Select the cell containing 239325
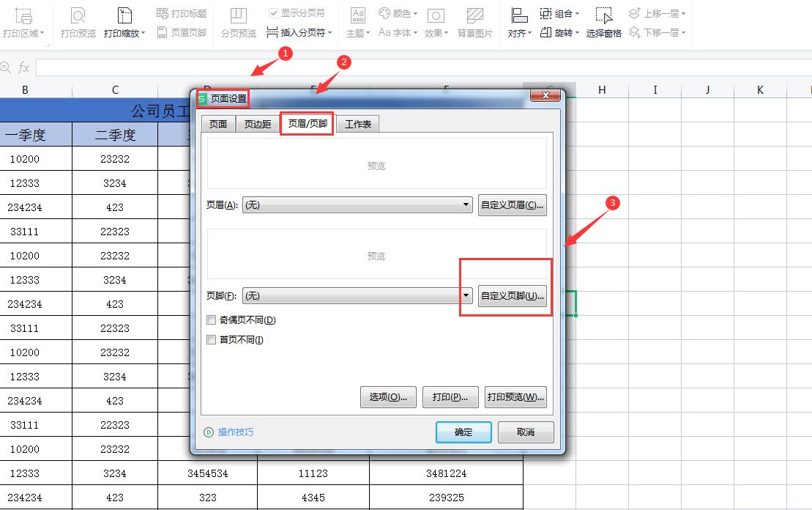The height and width of the screenshot is (510, 812). coord(447,498)
